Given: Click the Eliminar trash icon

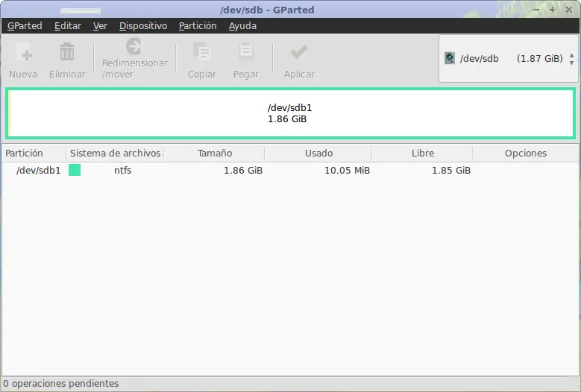Looking at the screenshot, I should pyautogui.click(x=67, y=51).
